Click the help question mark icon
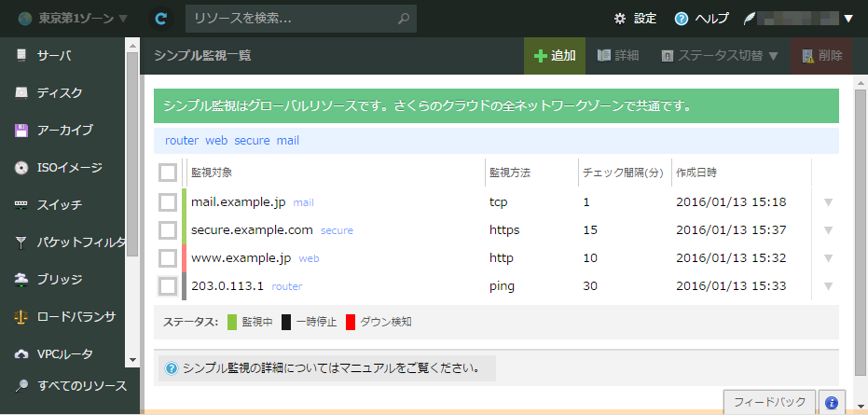Screen dimensions: 868x415 [682, 19]
